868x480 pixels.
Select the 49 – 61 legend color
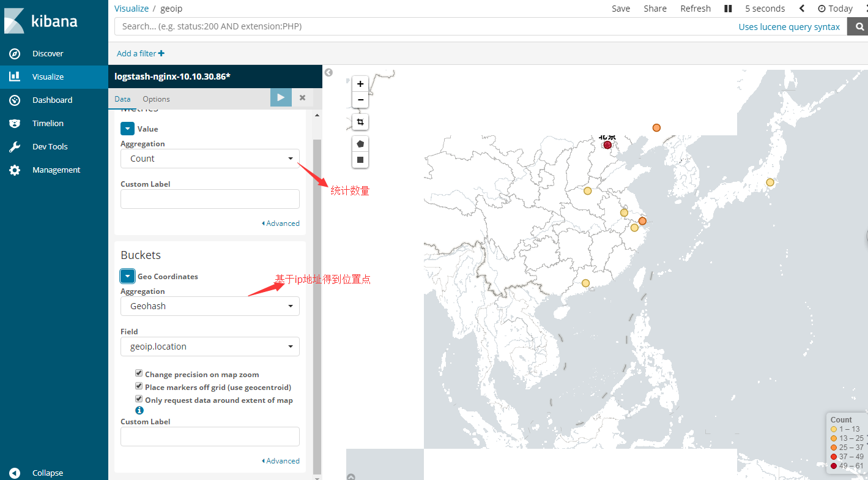tap(834, 466)
